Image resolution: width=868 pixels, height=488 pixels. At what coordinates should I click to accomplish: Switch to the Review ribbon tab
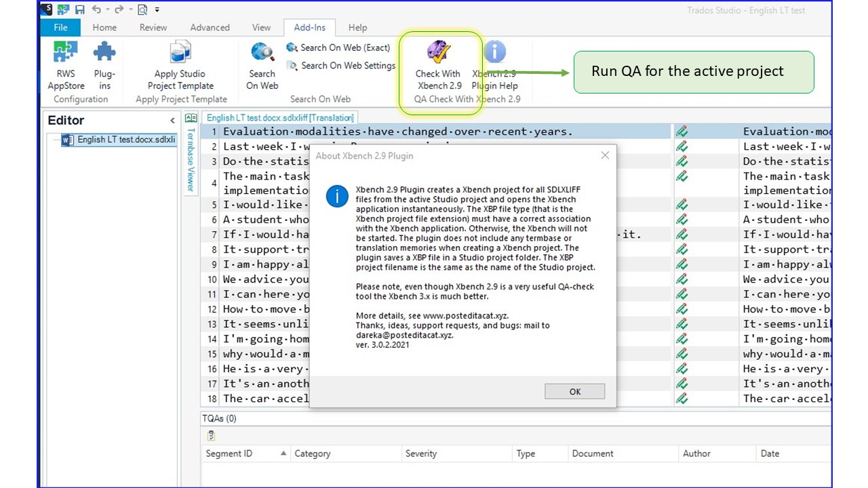tap(153, 27)
